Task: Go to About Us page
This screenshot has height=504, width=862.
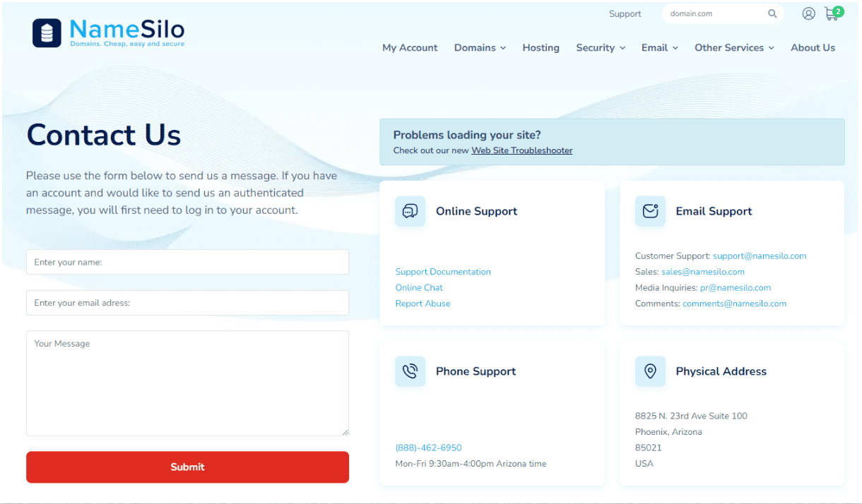Action: (813, 48)
